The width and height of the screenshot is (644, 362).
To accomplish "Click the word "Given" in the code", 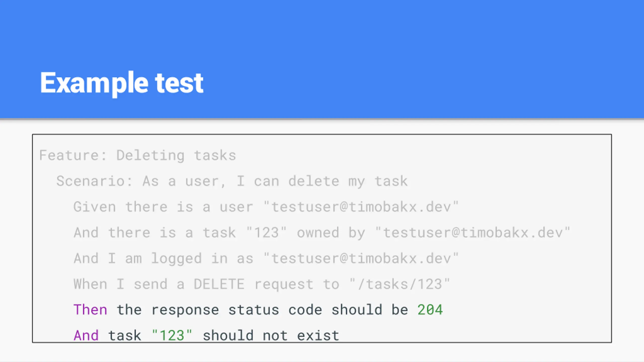I will coord(95,207).
